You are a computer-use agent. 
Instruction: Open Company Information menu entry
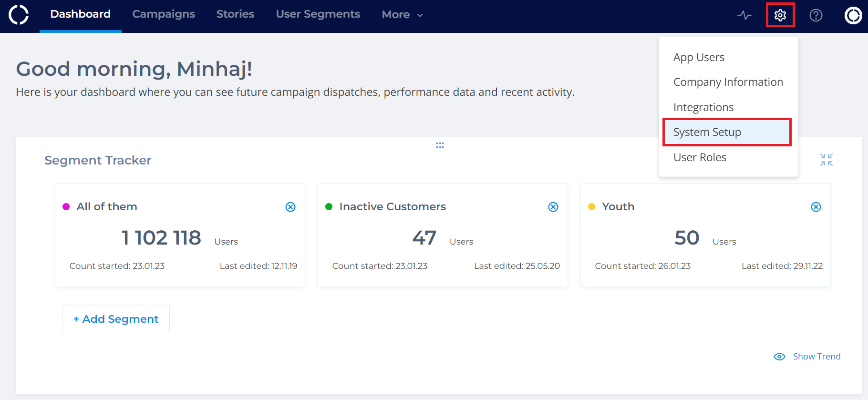tap(728, 82)
